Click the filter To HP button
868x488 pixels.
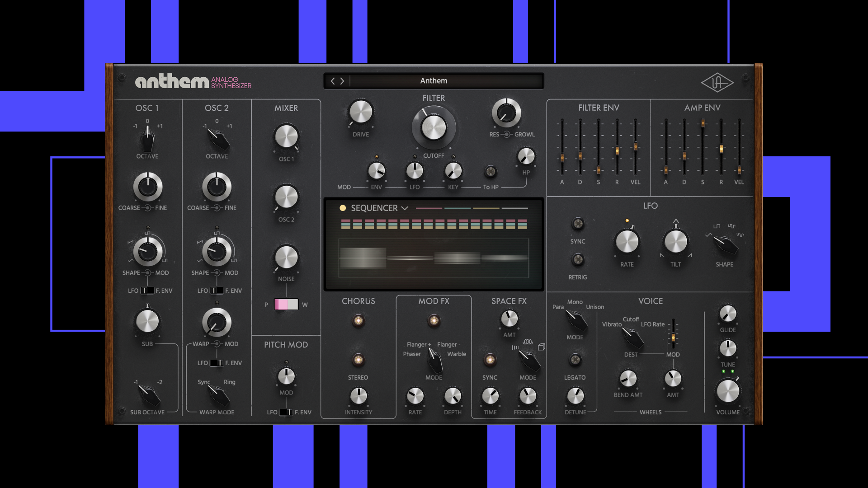click(490, 171)
